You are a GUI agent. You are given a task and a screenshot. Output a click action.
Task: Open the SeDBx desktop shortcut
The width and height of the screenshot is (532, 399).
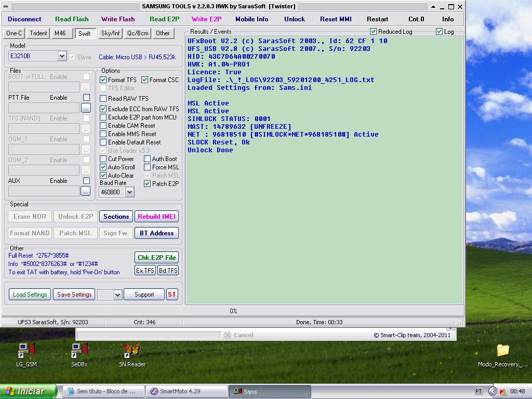pos(79,355)
